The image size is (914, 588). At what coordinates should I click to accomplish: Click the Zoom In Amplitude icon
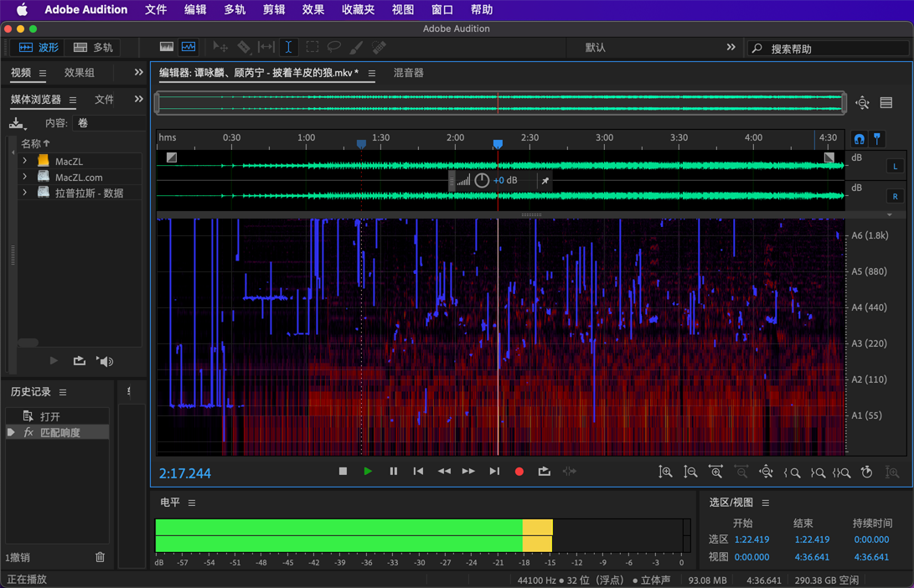click(665, 472)
